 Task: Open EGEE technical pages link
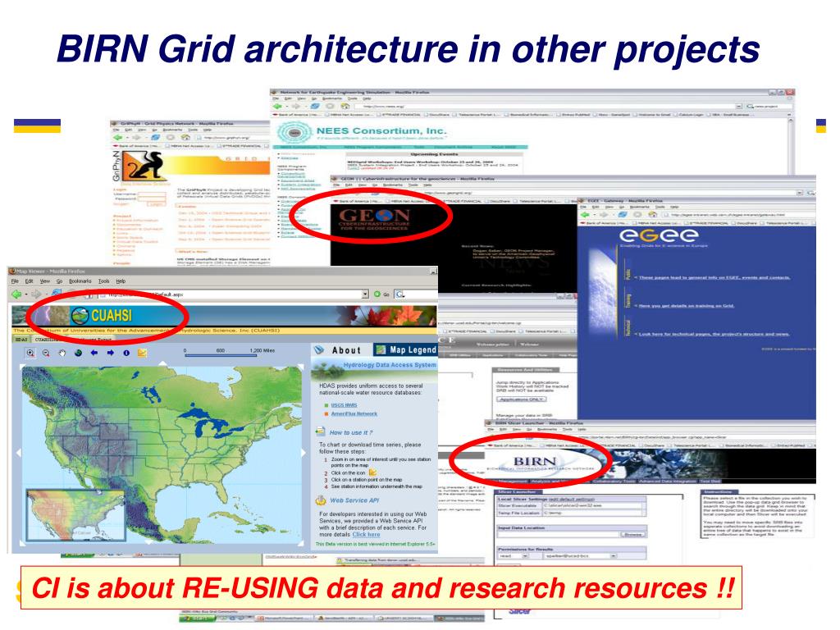(714, 334)
